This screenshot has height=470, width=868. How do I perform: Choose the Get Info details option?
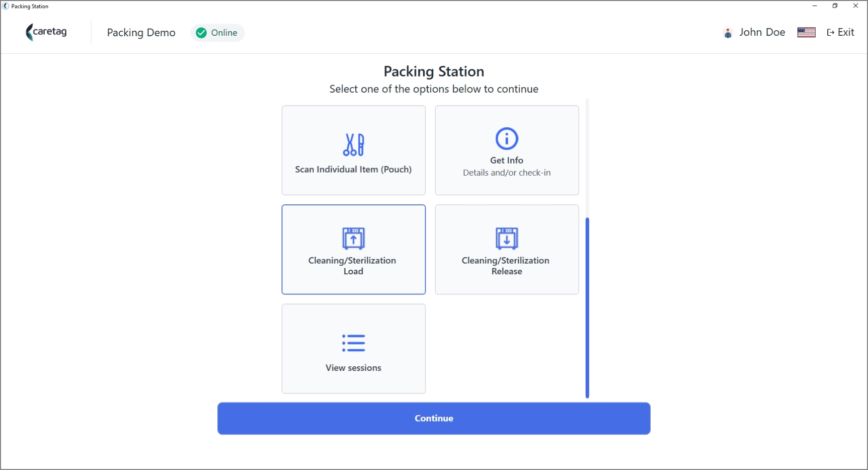click(507, 150)
